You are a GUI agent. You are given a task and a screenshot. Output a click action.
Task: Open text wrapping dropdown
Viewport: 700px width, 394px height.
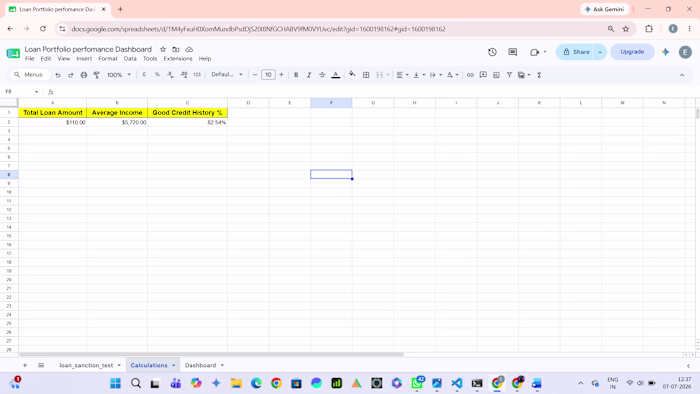[x=435, y=75]
